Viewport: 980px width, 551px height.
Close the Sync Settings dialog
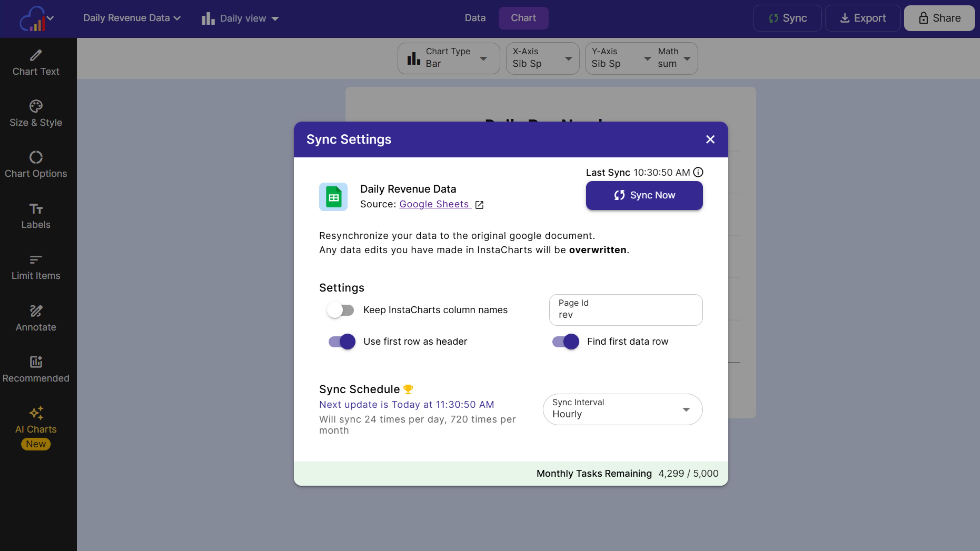[x=710, y=139]
